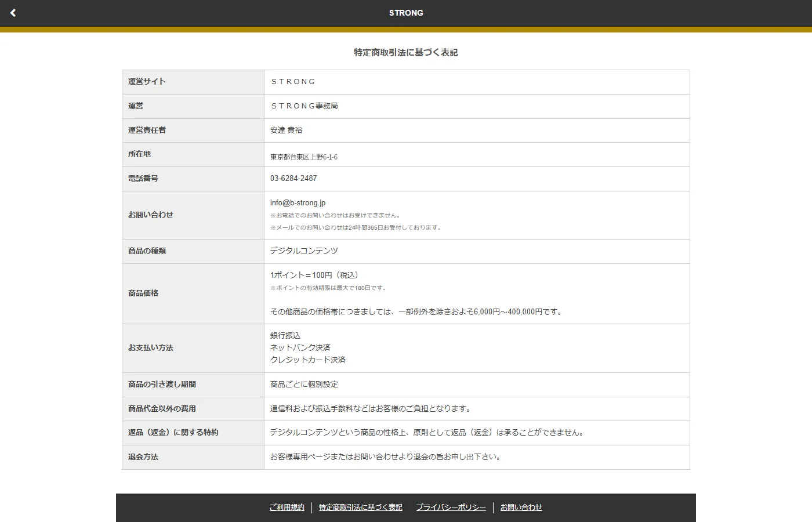Click the 商品価格 row label
Viewport: 812px width, 522px height.
pos(143,293)
